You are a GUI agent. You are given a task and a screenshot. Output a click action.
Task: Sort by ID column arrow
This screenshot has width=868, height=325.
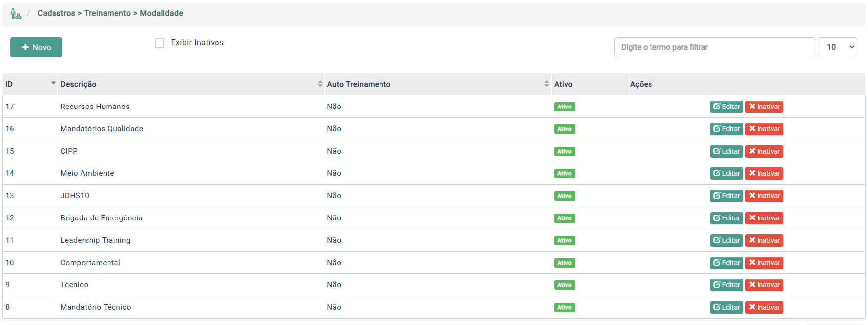click(53, 84)
